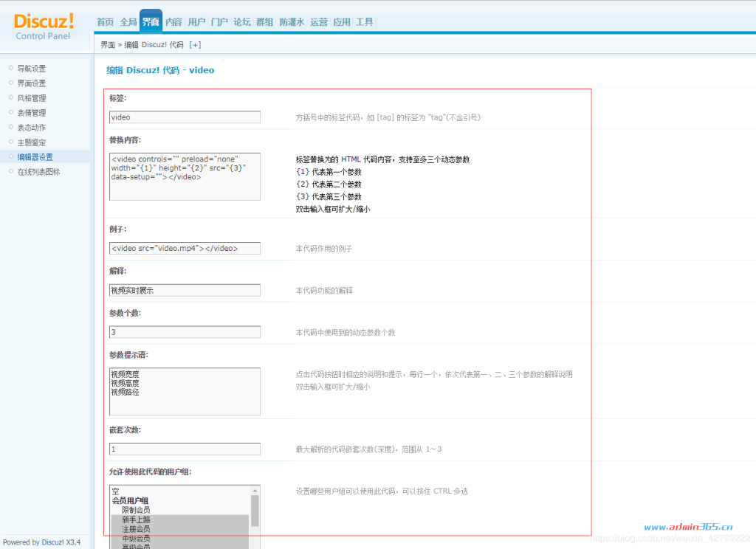Click the user group list scroll-up arrow
The image size is (756, 549).
pos(255,490)
